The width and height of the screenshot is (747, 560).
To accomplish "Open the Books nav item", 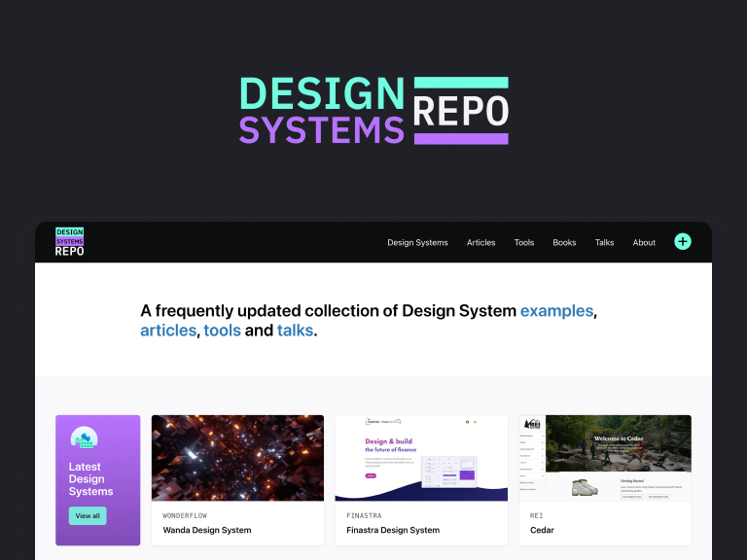I will pos(564,242).
